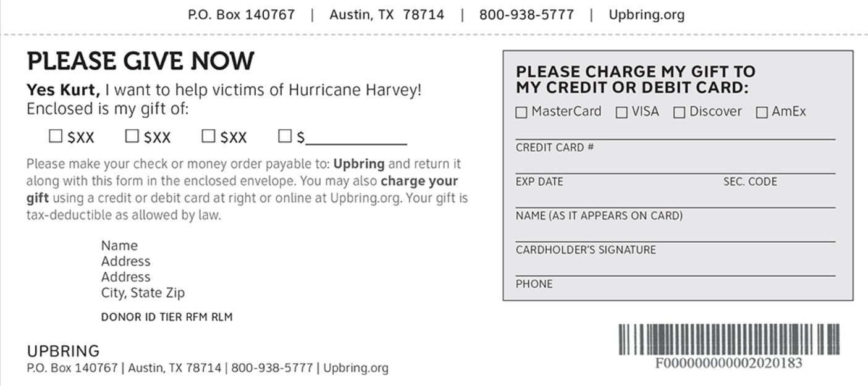The image size is (868, 386).
Task: Click the Please Give Now heading
Action: point(140,61)
